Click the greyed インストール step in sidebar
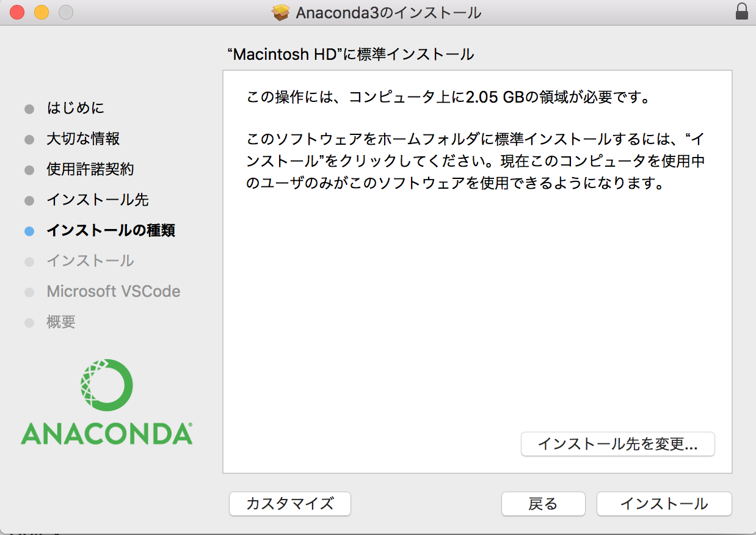This screenshot has height=535, width=756. pyautogui.click(x=90, y=261)
